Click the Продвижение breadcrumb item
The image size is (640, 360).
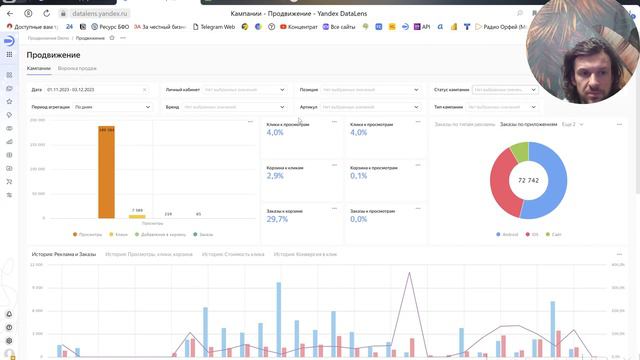coord(90,38)
